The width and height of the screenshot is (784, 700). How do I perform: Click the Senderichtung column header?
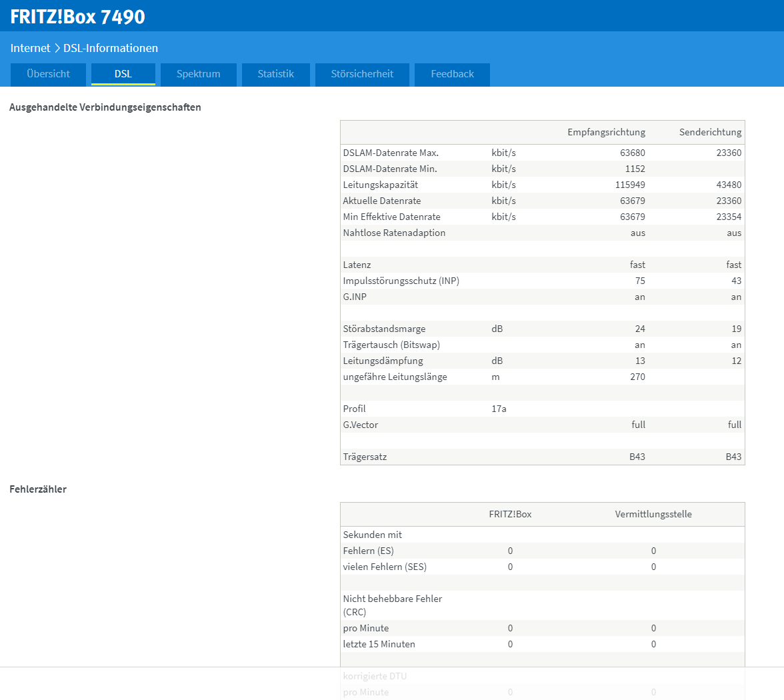[x=710, y=132]
